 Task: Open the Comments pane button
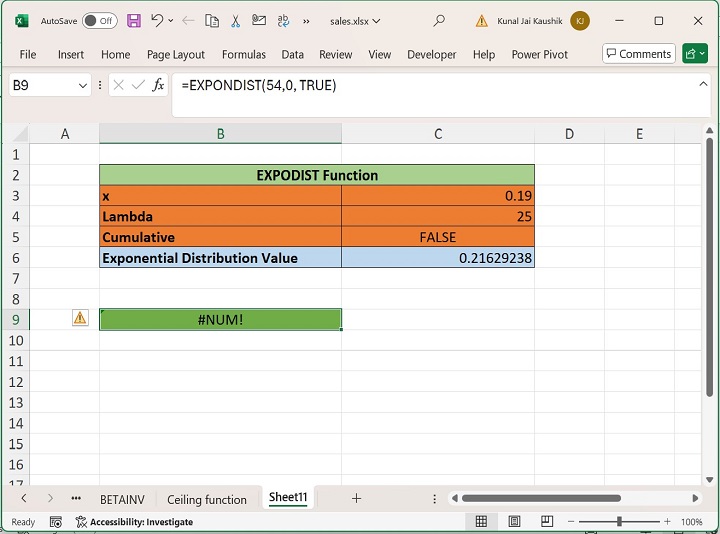(638, 54)
